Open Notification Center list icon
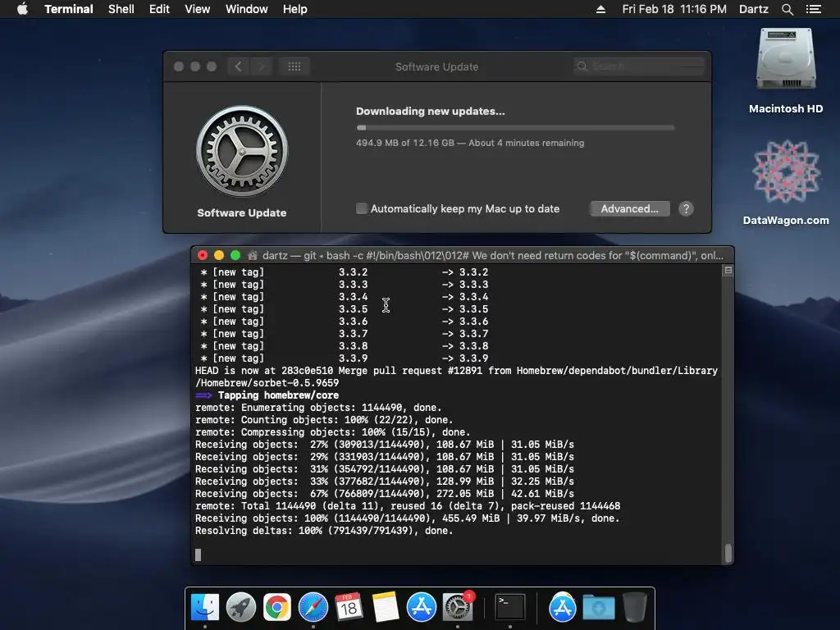The height and width of the screenshot is (630, 840). pos(813,9)
